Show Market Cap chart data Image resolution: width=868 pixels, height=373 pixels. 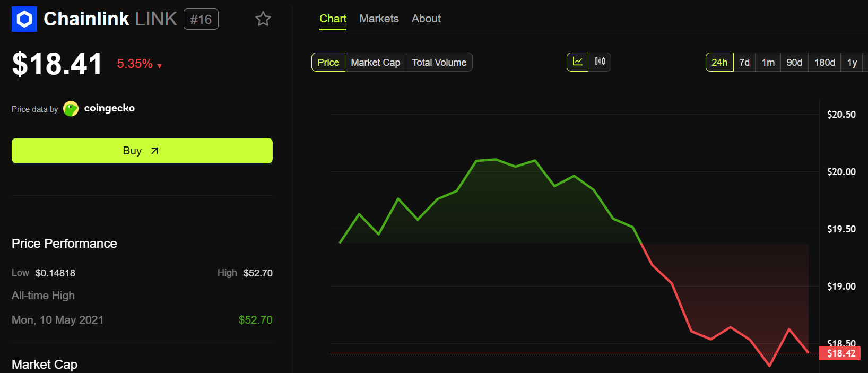pos(376,62)
